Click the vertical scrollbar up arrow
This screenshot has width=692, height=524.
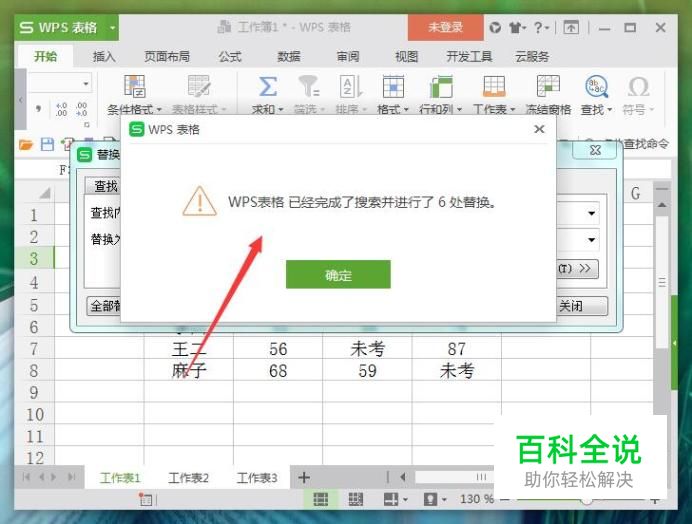click(x=661, y=205)
